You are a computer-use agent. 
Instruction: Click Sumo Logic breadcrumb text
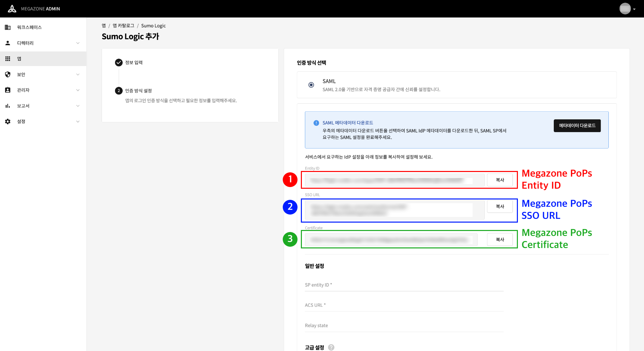[x=153, y=26]
